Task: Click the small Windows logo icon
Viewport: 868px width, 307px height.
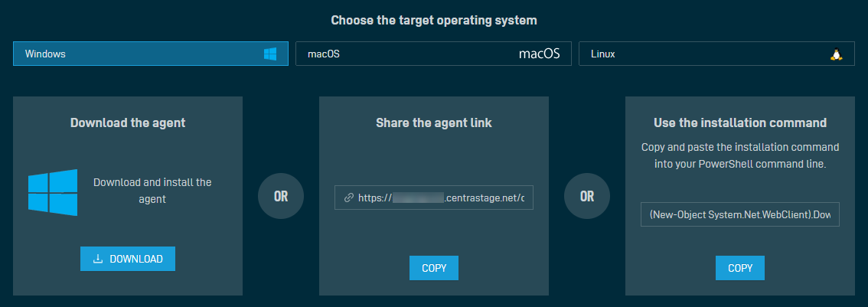Action: click(270, 54)
